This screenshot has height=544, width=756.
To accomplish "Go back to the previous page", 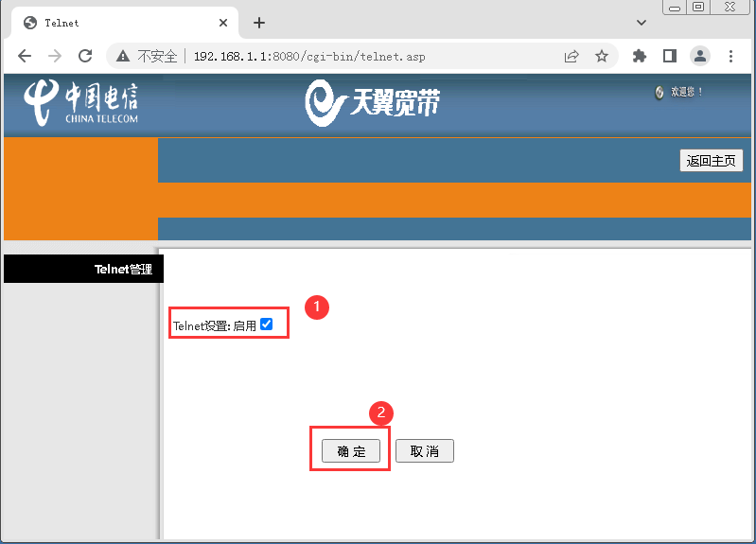I will pos(24,57).
